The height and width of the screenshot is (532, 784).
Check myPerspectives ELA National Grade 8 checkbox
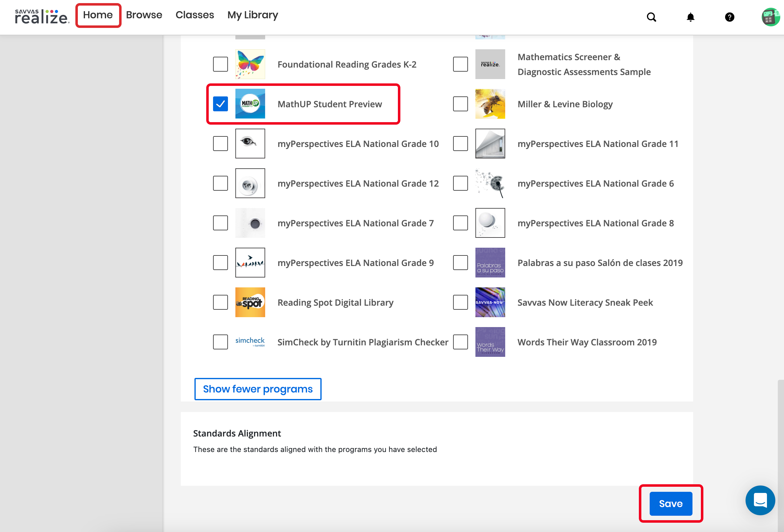tap(460, 223)
